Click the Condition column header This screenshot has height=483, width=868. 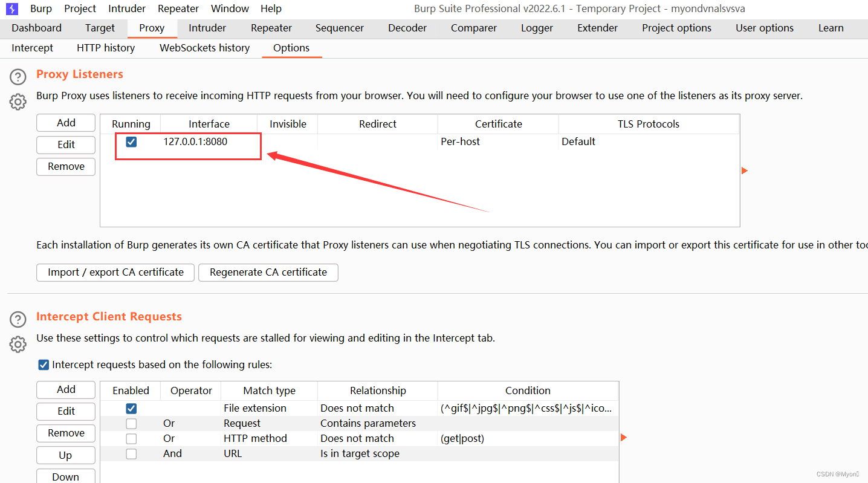(528, 391)
